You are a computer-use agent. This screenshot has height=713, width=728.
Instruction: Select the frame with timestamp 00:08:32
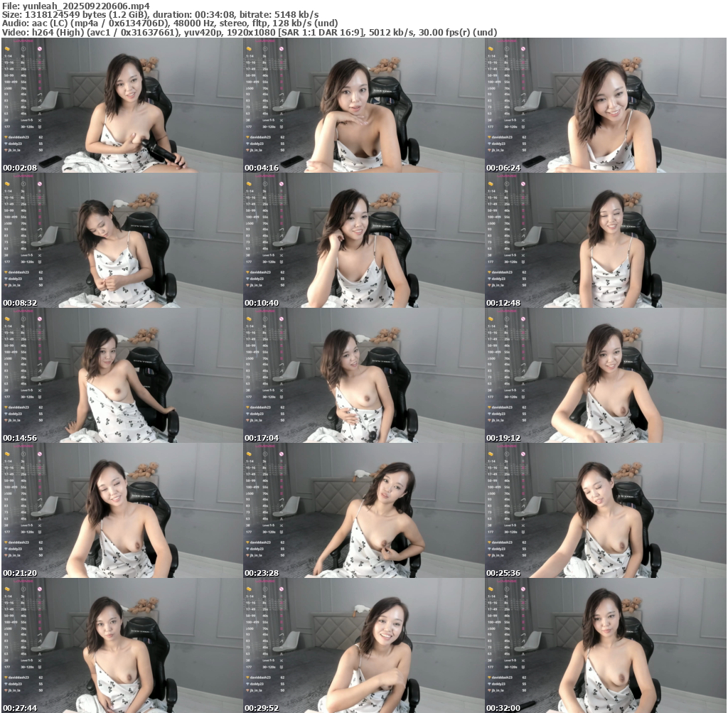pos(122,240)
